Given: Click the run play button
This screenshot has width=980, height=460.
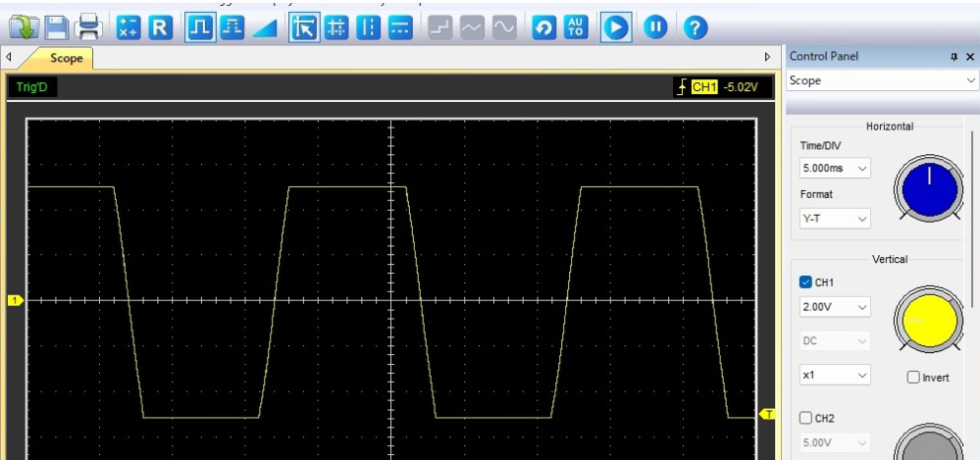Looking at the screenshot, I should click(616, 28).
